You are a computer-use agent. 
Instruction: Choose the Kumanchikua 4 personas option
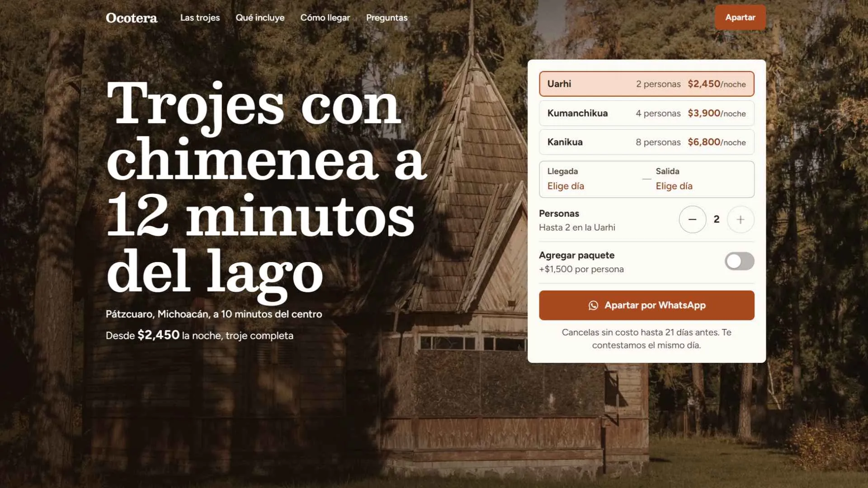(646, 113)
